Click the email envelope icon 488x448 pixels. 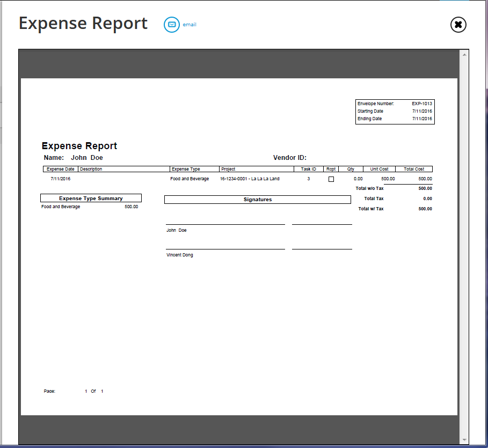[171, 25]
